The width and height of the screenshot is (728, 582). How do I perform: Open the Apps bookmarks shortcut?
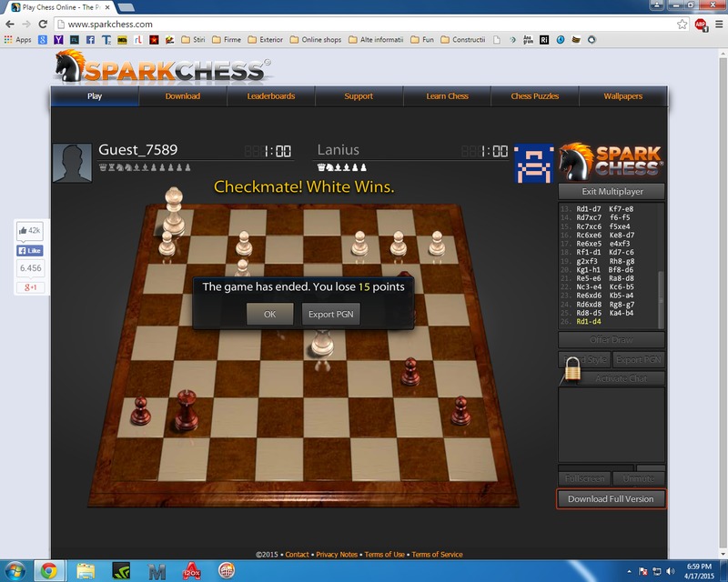[x=17, y=40]
